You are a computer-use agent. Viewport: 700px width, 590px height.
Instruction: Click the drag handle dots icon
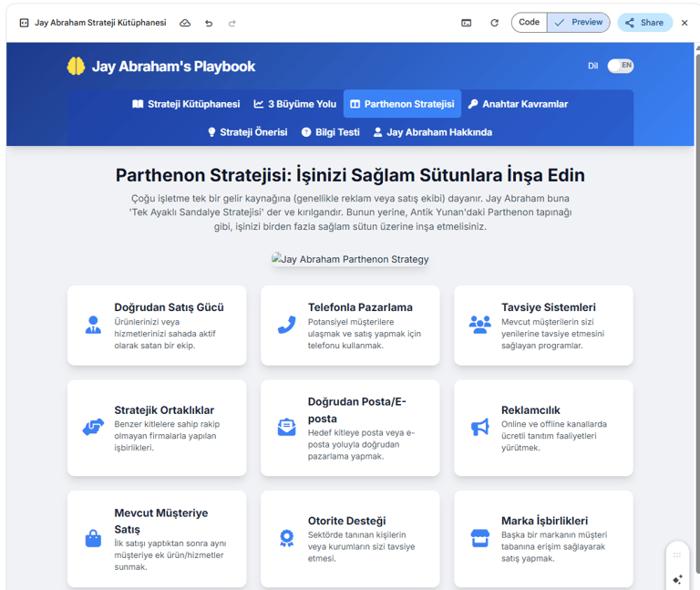coord(677,555)
